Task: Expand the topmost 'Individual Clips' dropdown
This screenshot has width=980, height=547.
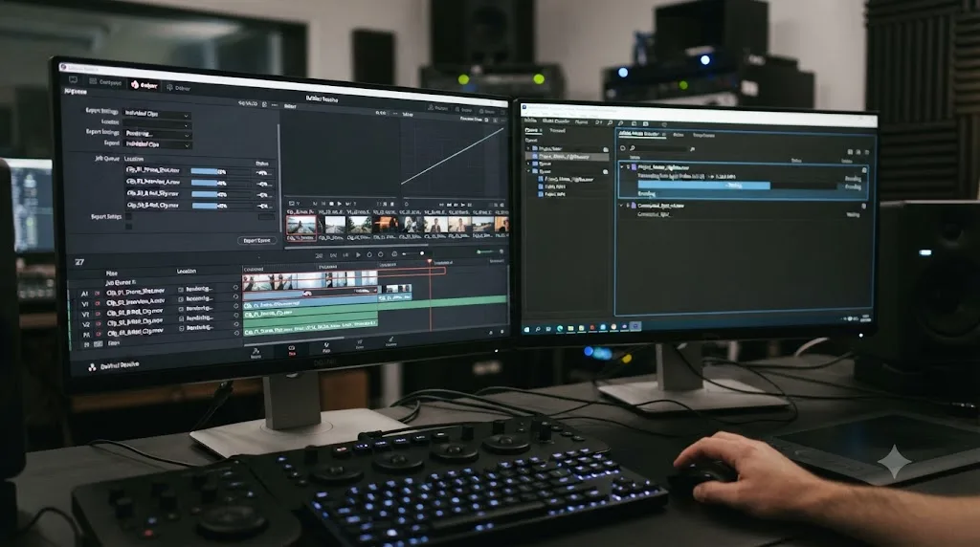Action: tap(157, 114)
